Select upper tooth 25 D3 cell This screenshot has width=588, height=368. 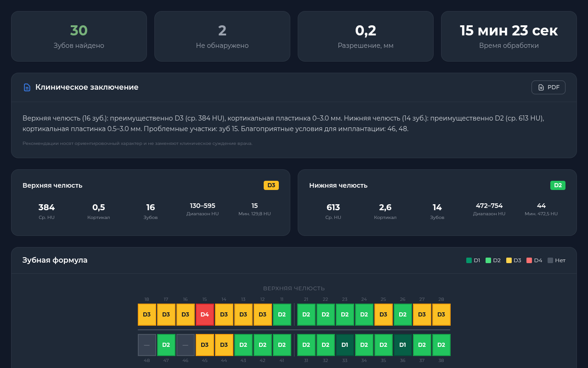coord(383,315)
